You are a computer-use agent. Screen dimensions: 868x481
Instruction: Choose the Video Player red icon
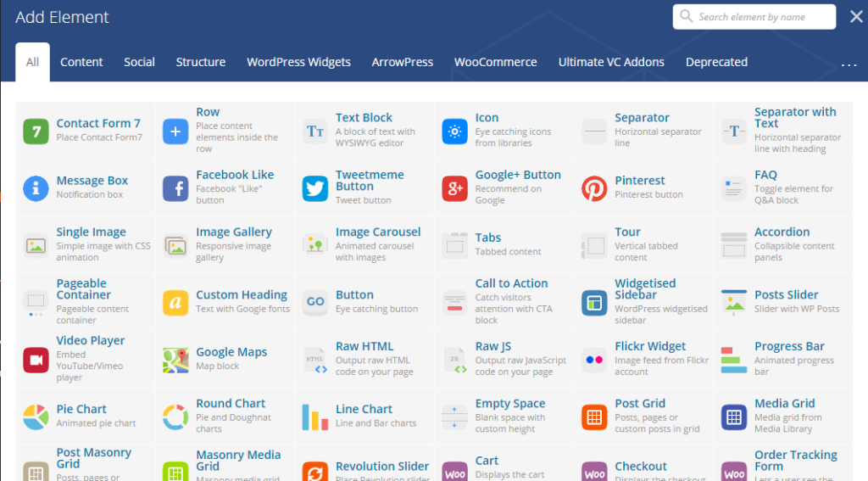coord(36,360)
